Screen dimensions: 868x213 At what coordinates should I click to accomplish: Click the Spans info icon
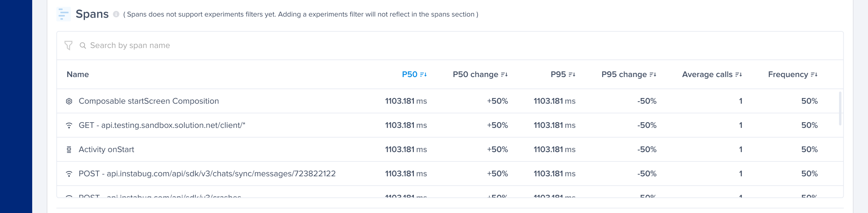coord(116,14)
